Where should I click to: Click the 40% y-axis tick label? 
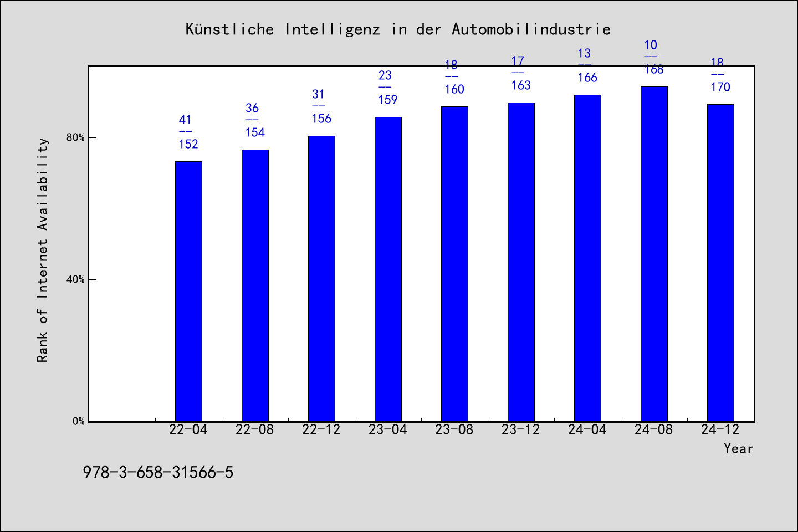pos(75,280)
